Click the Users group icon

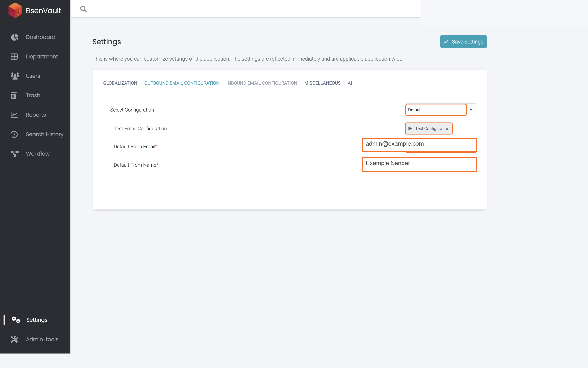pyautogui.click(x=15, y=76)
